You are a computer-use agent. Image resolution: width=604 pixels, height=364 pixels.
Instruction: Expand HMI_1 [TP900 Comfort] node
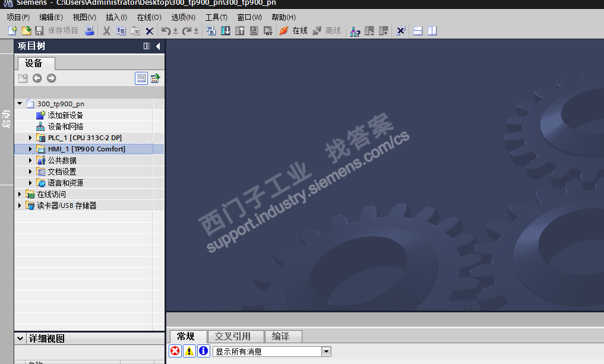coord(30,148)
